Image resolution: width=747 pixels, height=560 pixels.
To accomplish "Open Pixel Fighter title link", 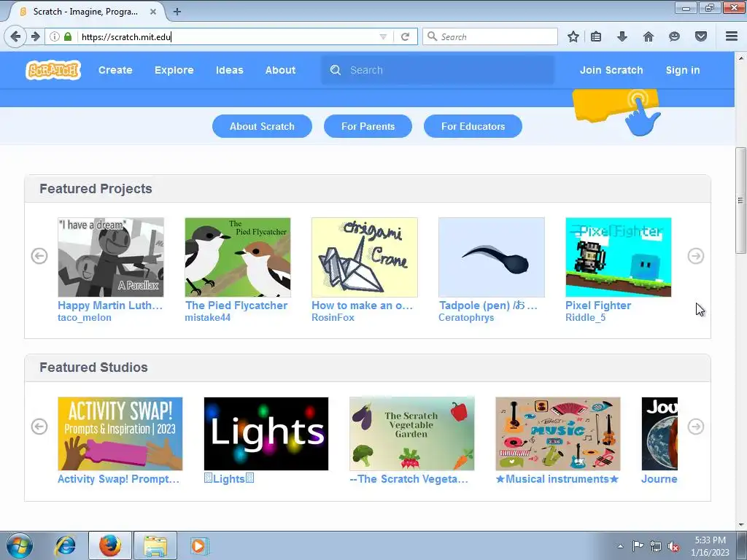I will click(598, 306).
